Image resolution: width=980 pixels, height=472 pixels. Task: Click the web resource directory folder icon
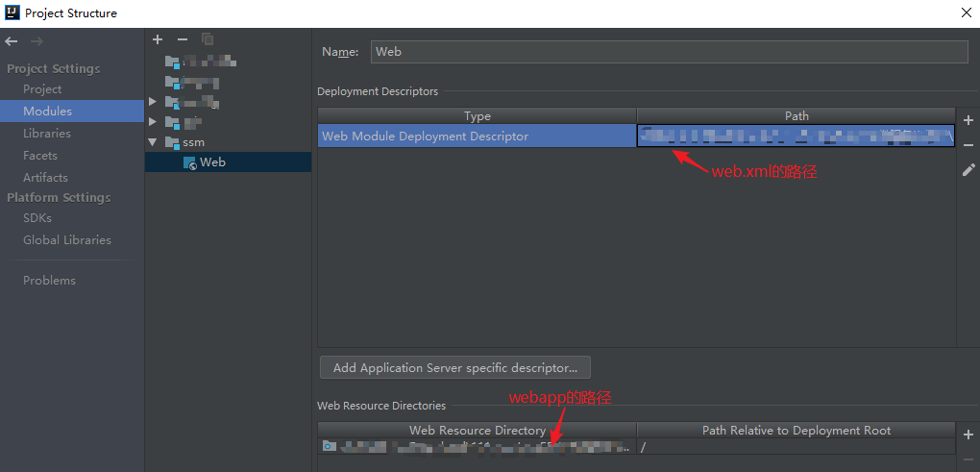click(330, 446)
